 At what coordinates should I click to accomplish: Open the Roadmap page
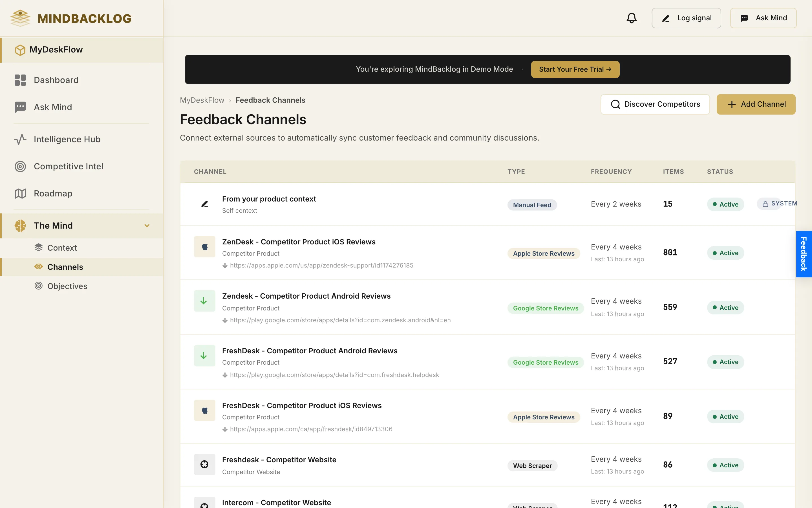click(82, 194)
